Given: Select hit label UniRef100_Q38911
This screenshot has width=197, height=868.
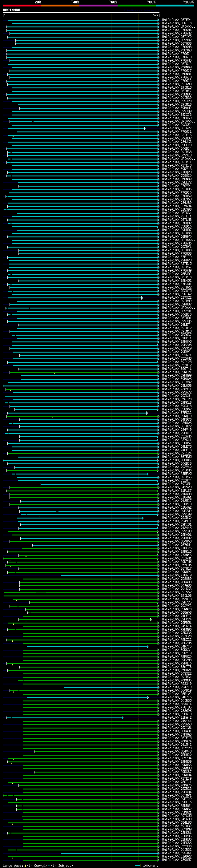Looking at the screenshot, I should click(x=176, y=389).
